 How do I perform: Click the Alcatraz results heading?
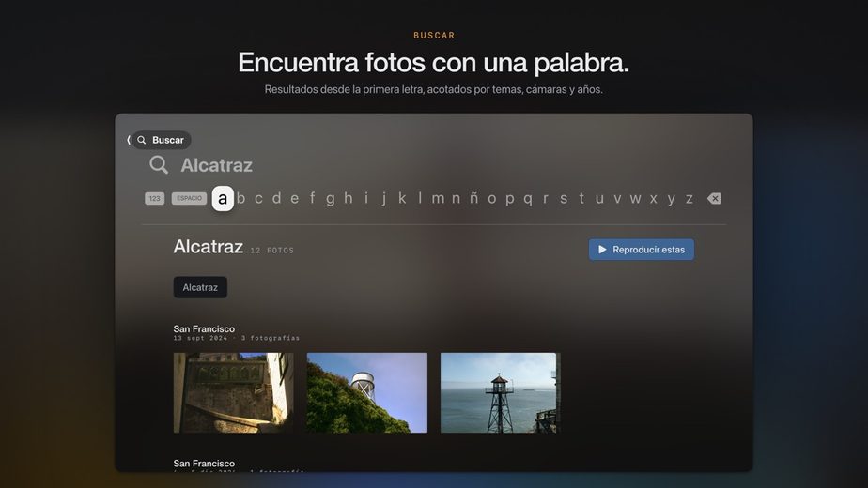coord(209,247)
